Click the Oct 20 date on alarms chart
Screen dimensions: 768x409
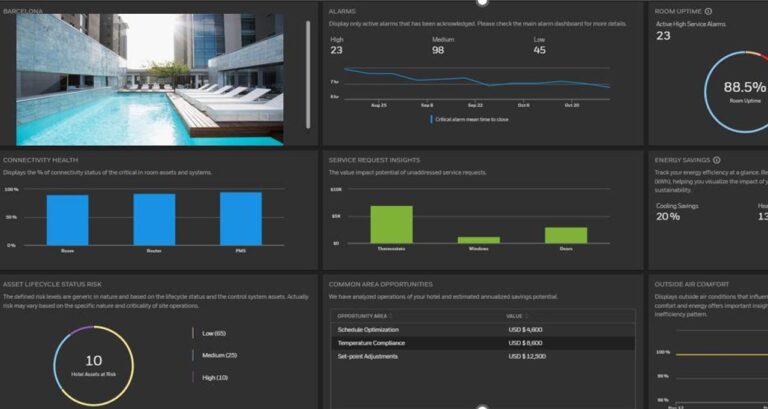(x=572, y=105)
